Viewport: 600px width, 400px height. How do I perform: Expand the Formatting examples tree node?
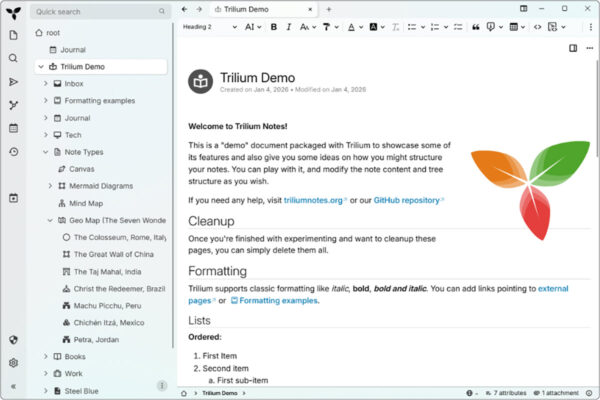(x=46, y=100)
